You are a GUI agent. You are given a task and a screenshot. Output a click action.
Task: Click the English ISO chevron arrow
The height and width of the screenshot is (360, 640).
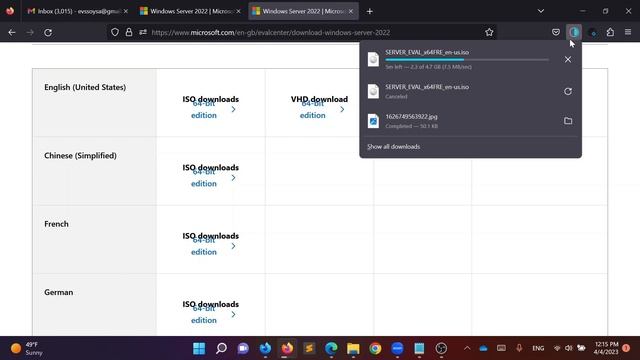point(233,109)
